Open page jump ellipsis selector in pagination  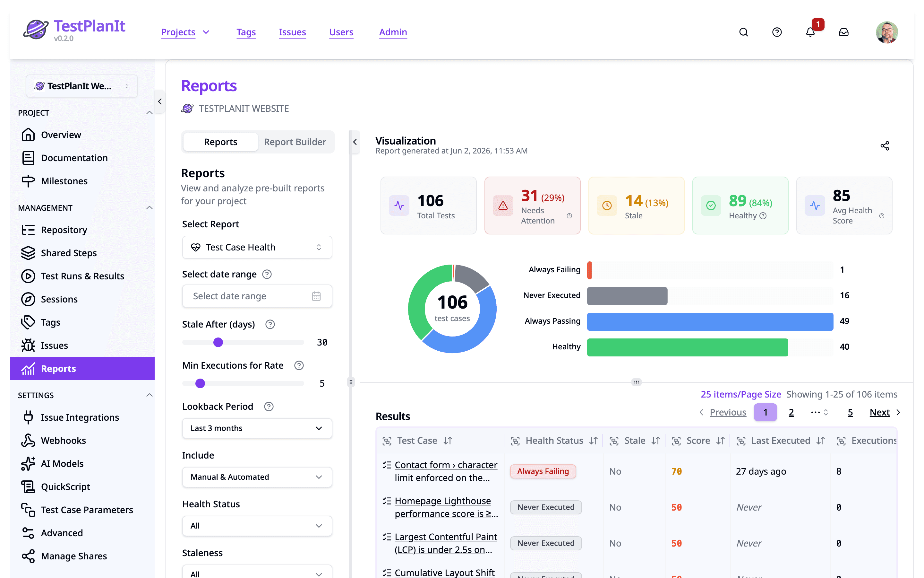coord(819,412)
